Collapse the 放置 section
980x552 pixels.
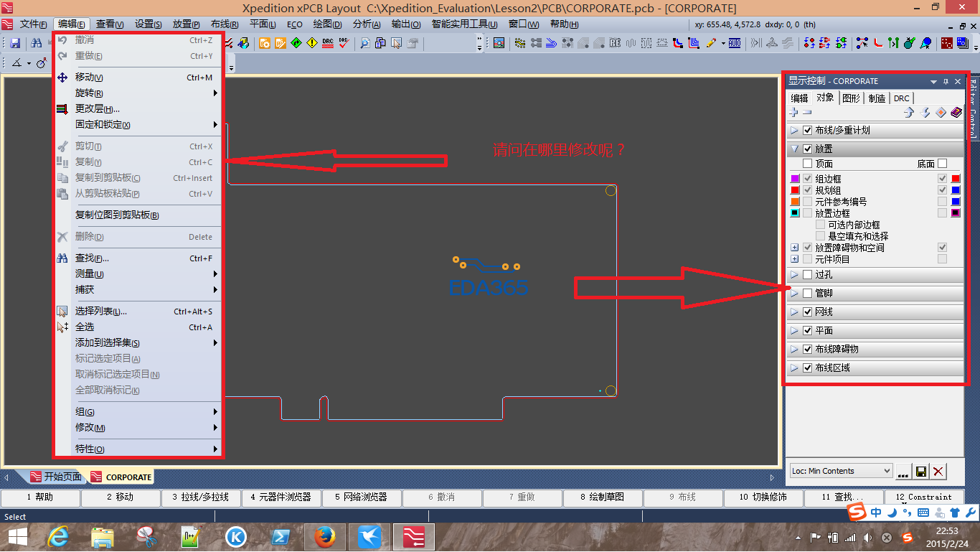(794, 149)
